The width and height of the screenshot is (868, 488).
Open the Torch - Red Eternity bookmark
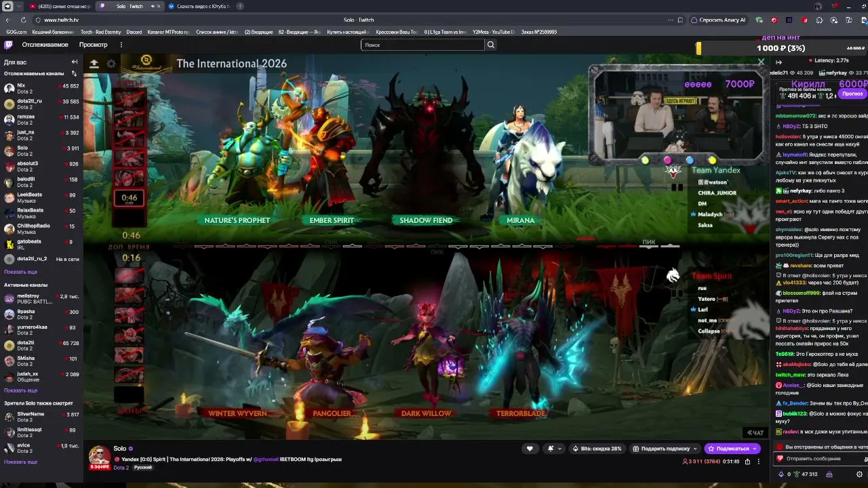[x=100, y=32]
